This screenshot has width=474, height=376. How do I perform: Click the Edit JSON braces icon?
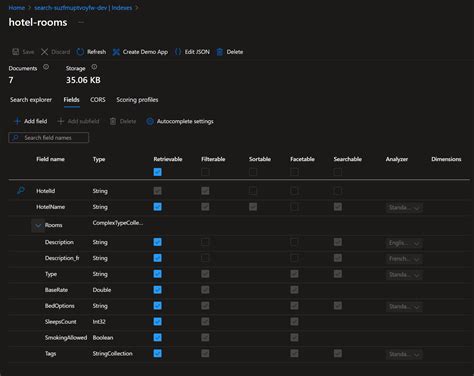pos(178,52)
